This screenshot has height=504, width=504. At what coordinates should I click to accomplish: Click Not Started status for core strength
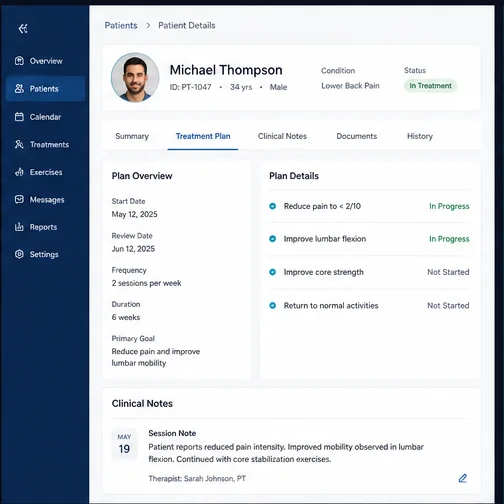click(448, 272)
